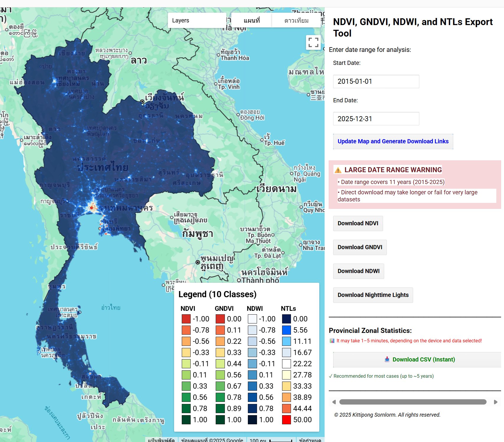Click the NDWI legend column header
Viewport: 504px width, 442px height.
tap(255, 309)
